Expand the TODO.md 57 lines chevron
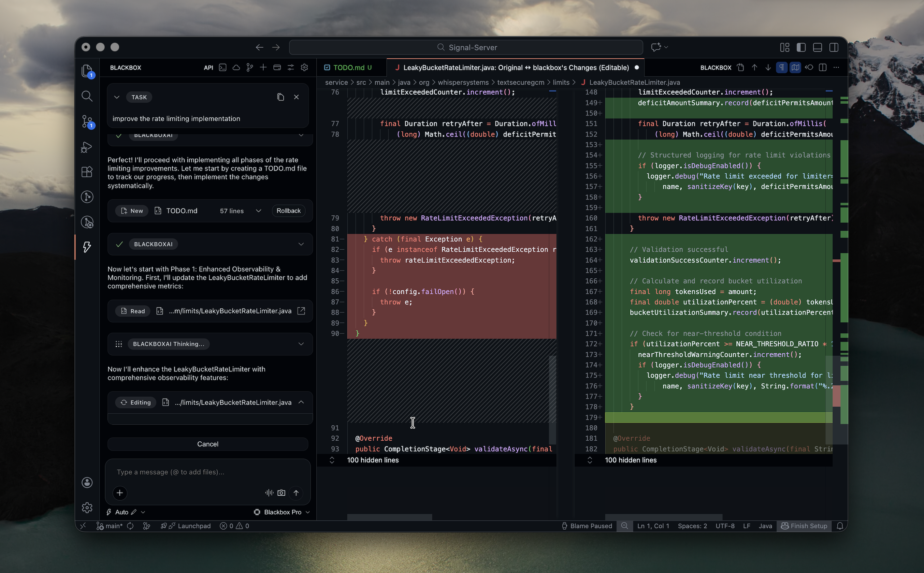The height and width of the screenshot is (573, 924). pyautogui.click(x=258, y=211)
